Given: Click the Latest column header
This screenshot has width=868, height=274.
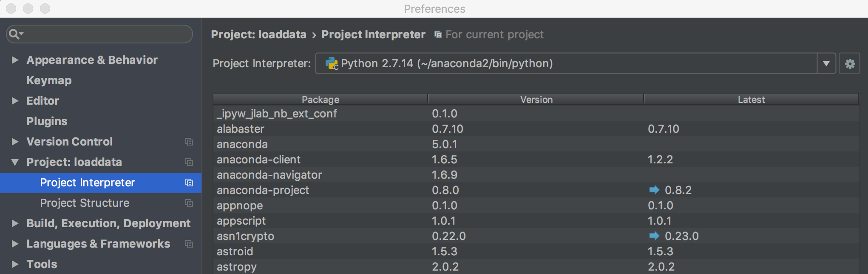Looking at the screenshot, I should point(751,100).
